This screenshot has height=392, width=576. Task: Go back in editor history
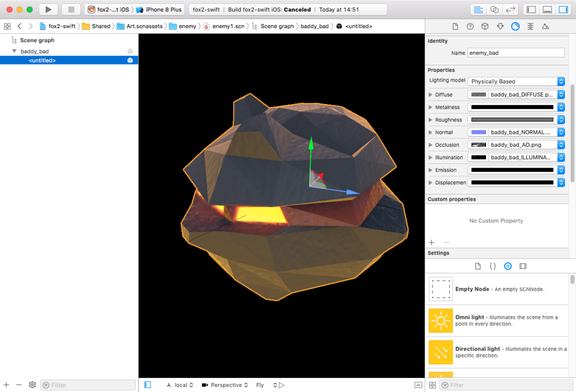20,26
